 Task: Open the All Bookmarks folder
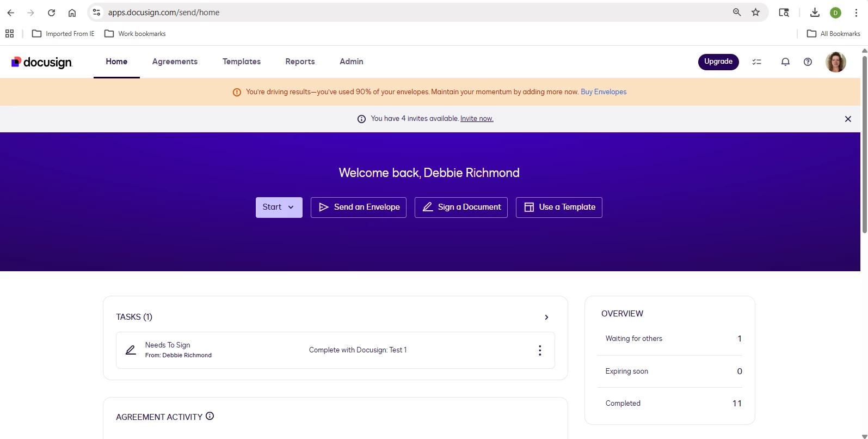pos(833,34)
